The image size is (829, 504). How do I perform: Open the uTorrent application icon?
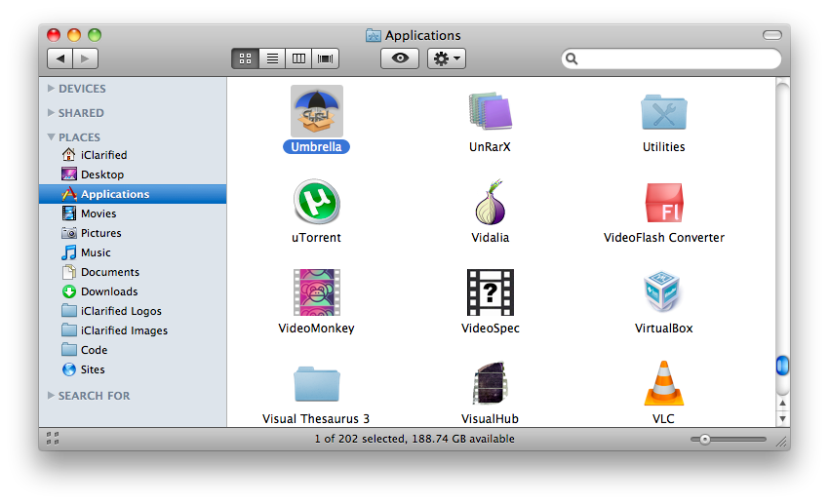(x=317, y=202)
